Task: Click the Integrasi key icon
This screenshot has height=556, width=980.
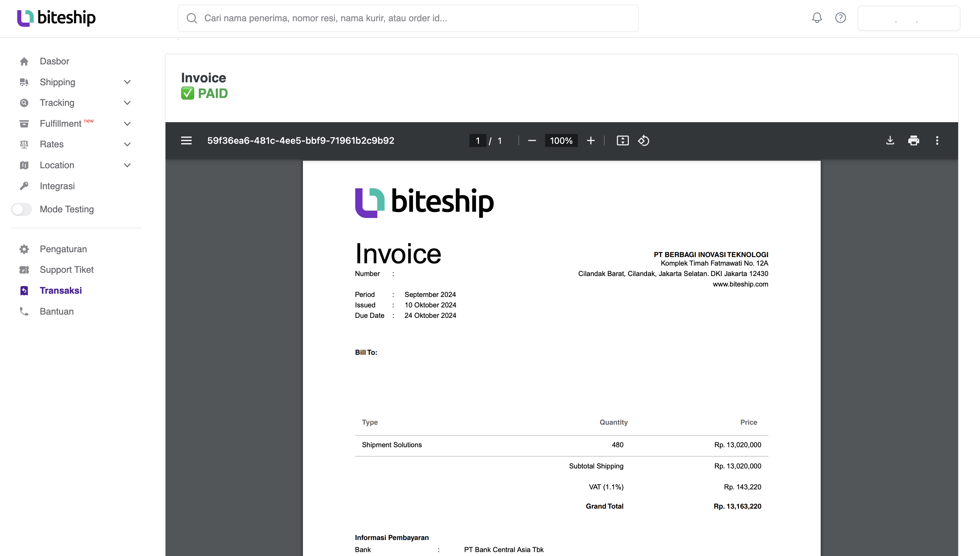Action: 24,186
